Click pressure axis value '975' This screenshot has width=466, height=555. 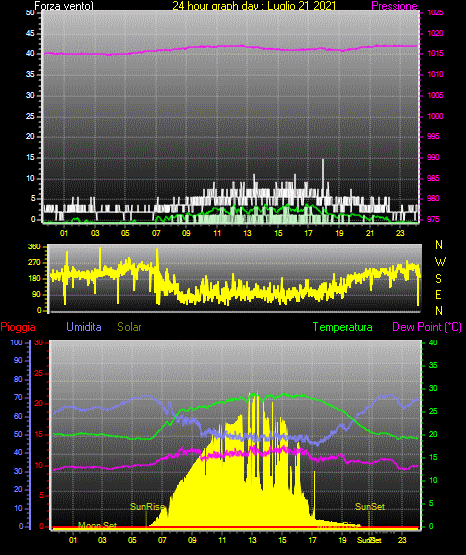(433, 219)
